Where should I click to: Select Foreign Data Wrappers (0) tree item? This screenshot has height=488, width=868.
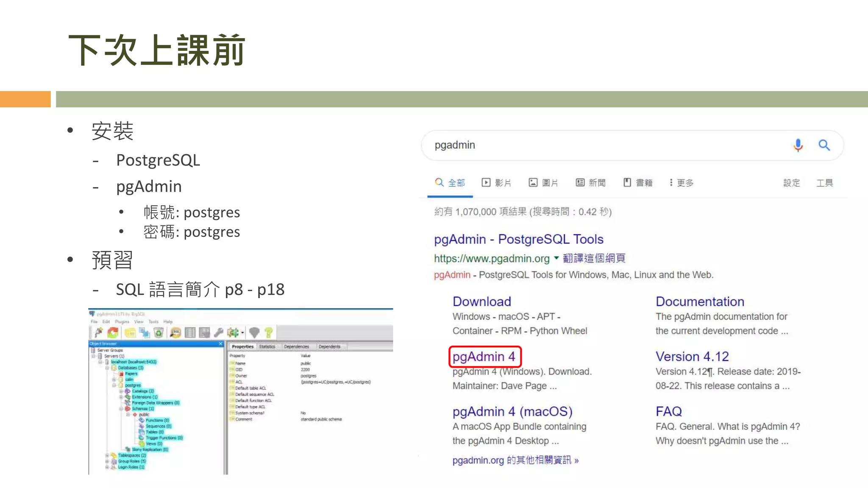tap(155, 402)
